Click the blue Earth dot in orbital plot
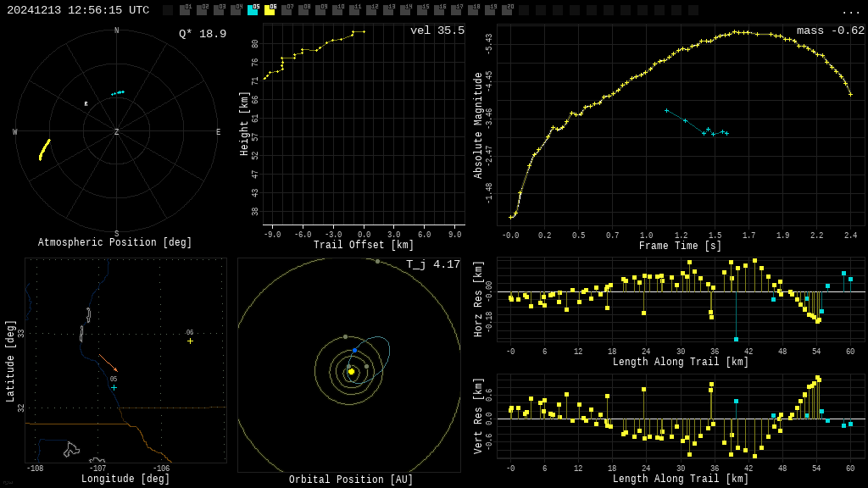Screen dimensions: 868x488 354,350
